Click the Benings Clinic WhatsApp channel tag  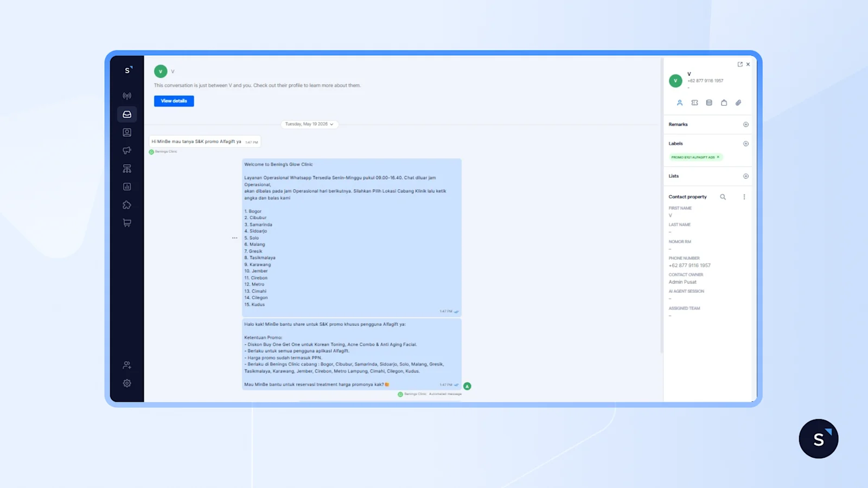(163, 152)
